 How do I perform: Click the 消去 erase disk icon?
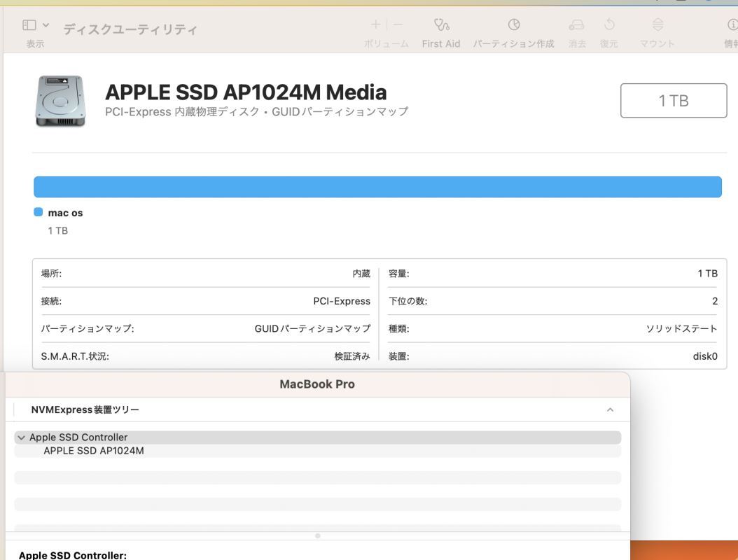click(x=577, y=25)
